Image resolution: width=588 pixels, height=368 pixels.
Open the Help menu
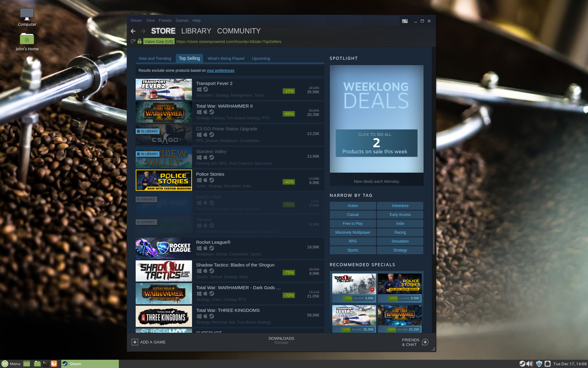[197, 21]
